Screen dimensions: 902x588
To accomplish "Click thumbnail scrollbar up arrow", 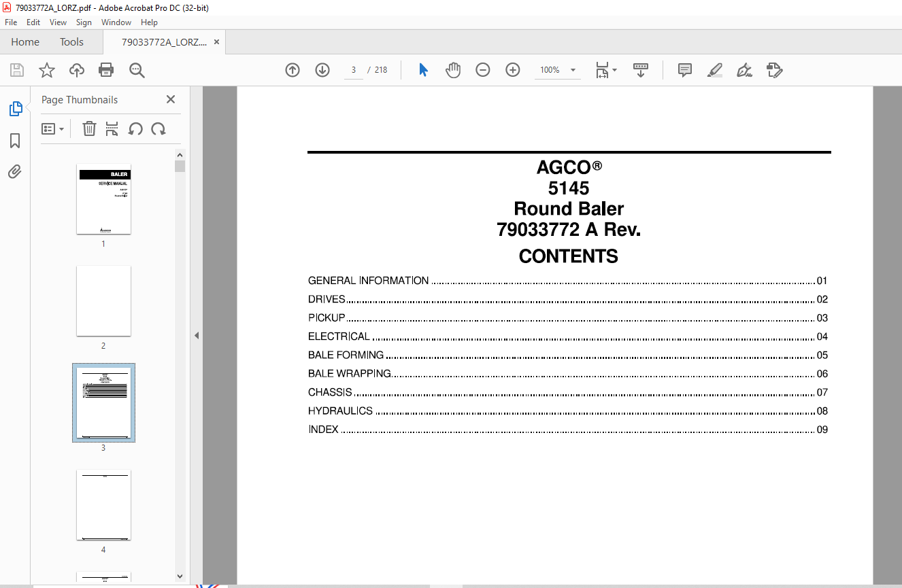I will (x=180, y=155).
